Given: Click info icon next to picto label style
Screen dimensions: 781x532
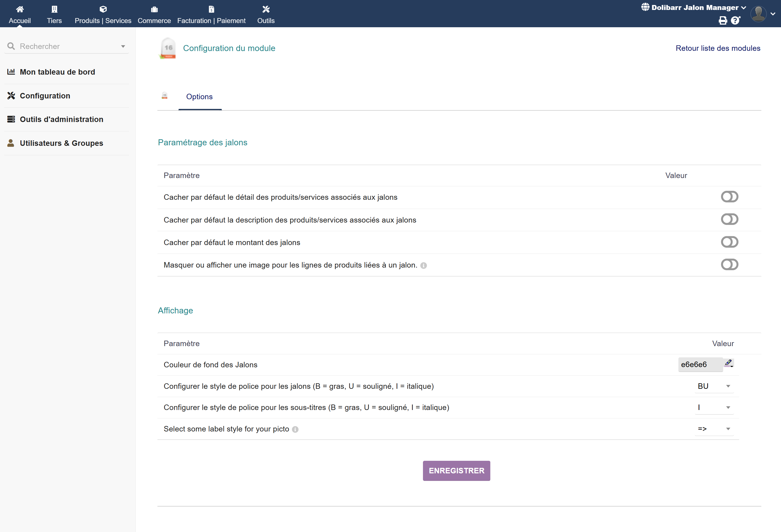Looking at the screenshot, I should coord(295,429).
